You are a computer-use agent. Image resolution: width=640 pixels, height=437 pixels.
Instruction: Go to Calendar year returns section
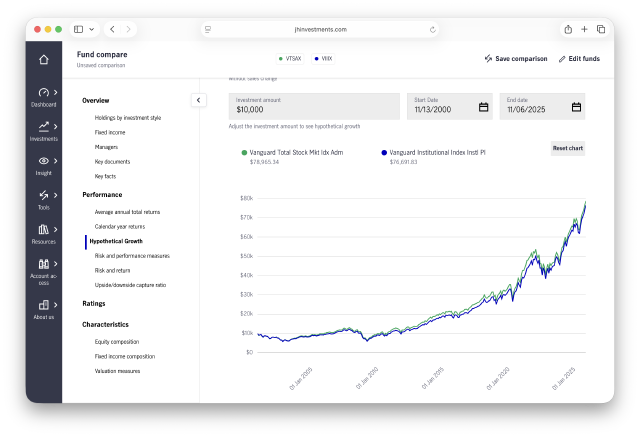(x=119, y=226)
